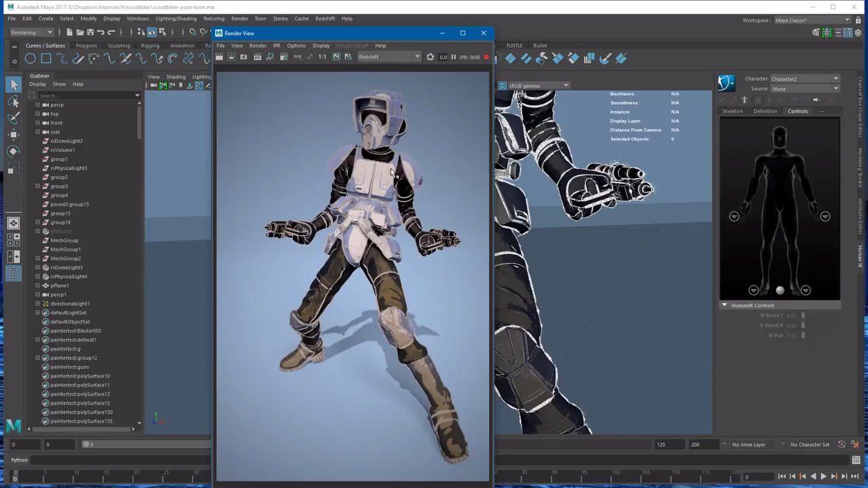Open Modeling Toolkit icon at top right
Viewport: 868px width, 488px height.
point(817,33)
